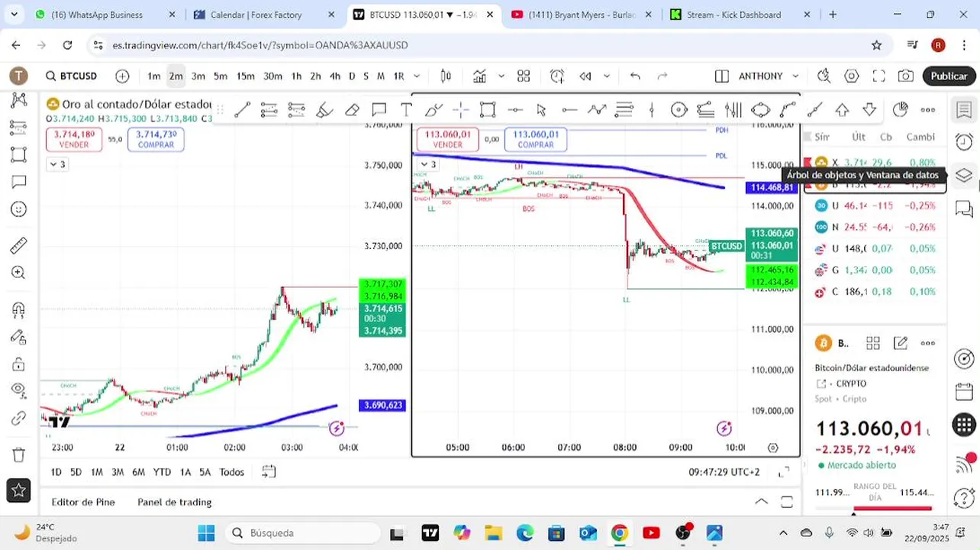
Task: Open object tree and data window layers icon
Action: (964, 175)
